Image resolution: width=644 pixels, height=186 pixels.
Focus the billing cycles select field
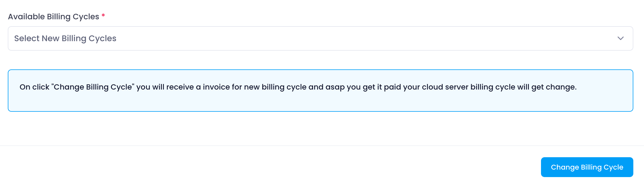click(321, 39)
